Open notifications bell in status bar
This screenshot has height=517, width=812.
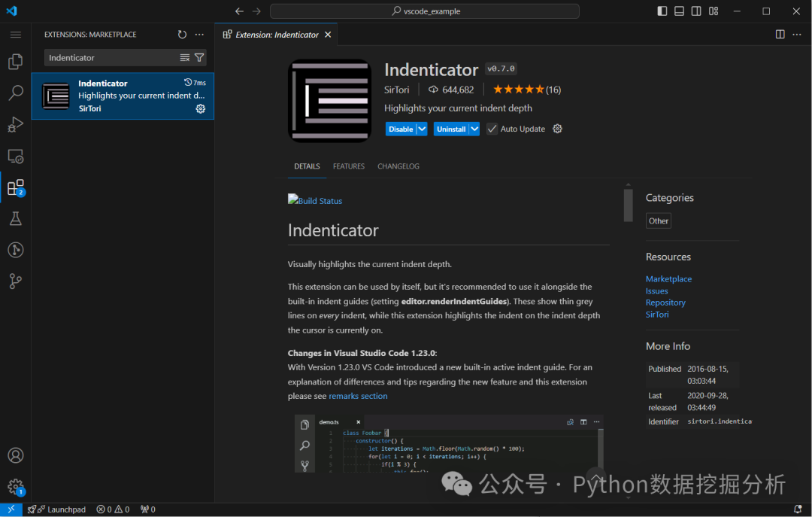click(798, 509)
